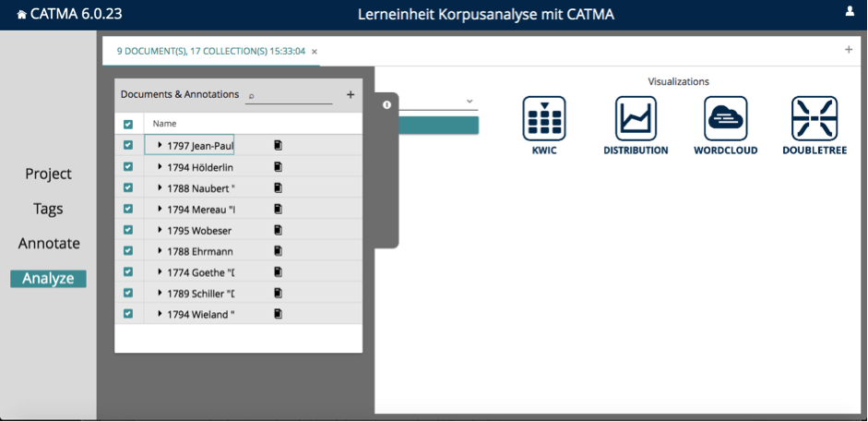The width and height of the screenshot is (868, 422).
Task: Expand the 1794 Hölderlin tree row
Action: [160, 166]
